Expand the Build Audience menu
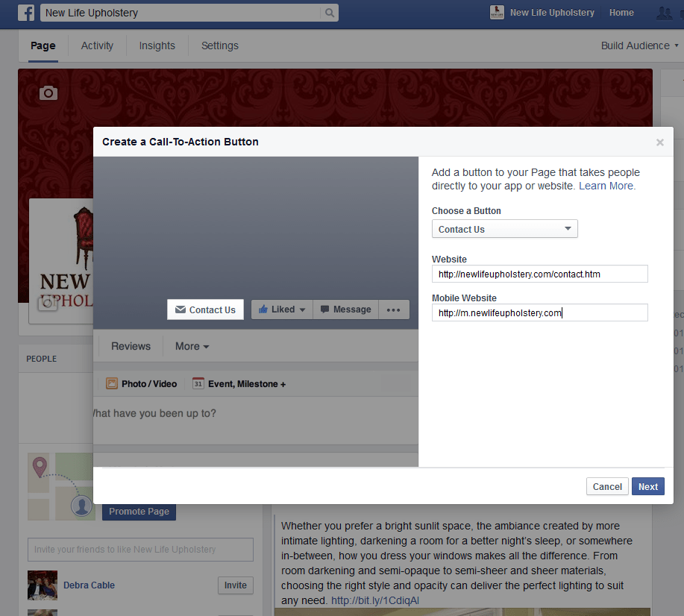 point(639,45)
